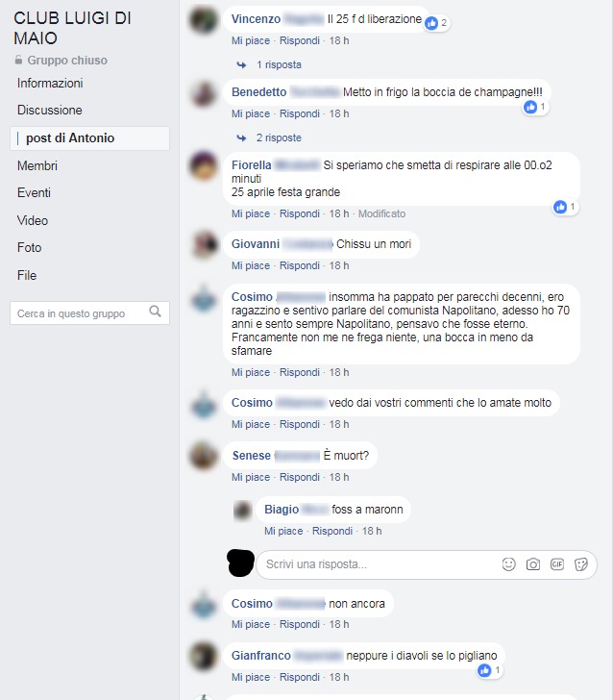Open the sticker picker icon
Screen dimensions: 613x700
point(581,564)
